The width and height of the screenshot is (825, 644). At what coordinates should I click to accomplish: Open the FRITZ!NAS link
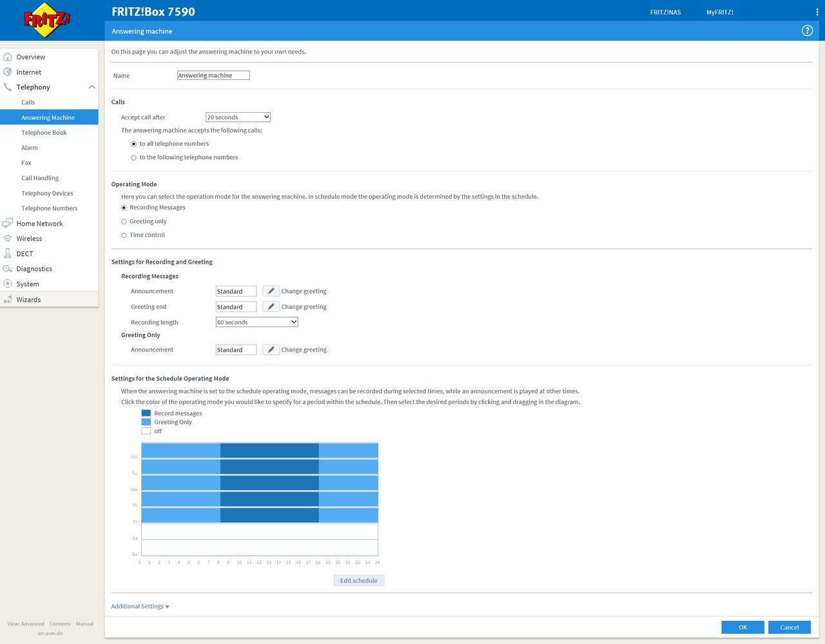click(x=665, y=12)
